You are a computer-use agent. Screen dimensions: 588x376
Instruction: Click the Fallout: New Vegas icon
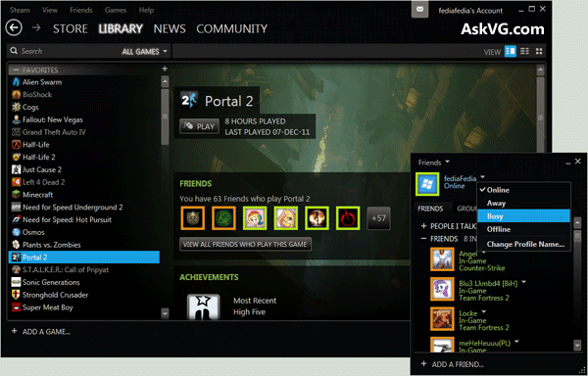point(16,119)
